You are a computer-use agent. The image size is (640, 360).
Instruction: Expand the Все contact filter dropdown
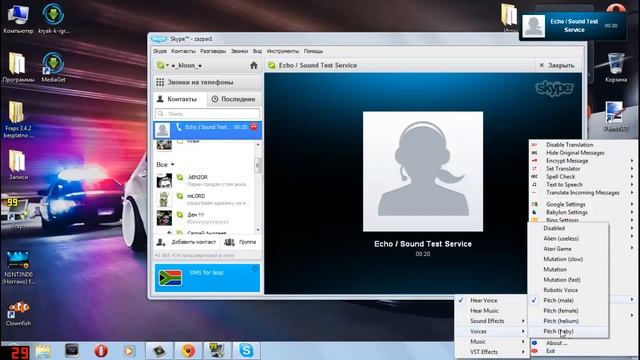point(165,164)
